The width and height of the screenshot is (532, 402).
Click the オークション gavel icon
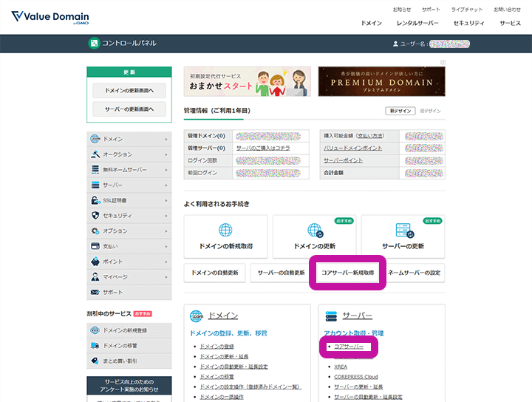(x=95, y=154)
